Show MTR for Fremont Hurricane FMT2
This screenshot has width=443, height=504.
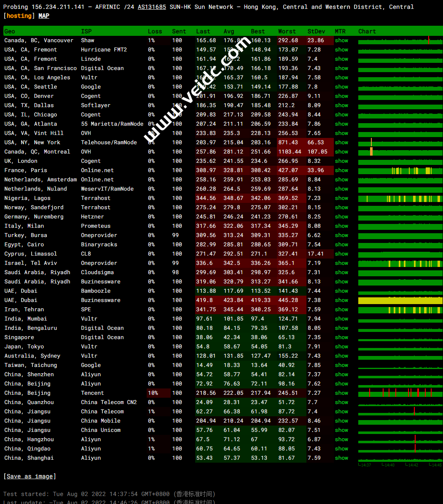[341, 50]
